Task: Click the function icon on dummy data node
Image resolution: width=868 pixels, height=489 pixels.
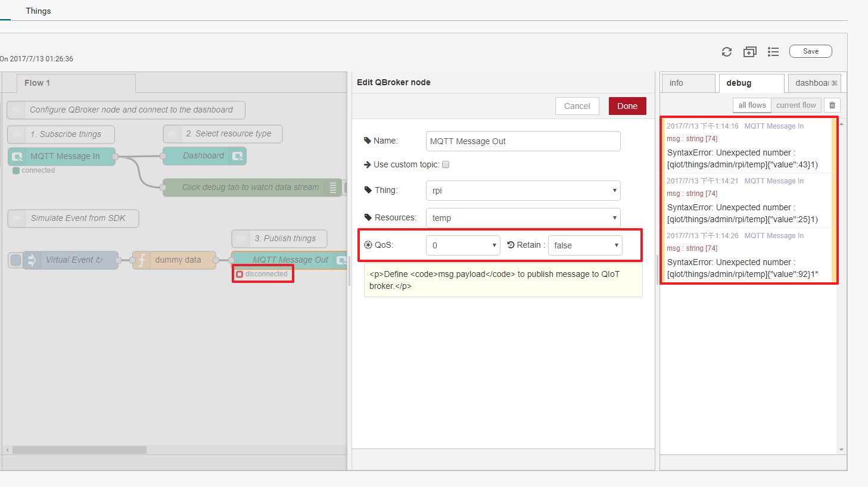Action: (141, 260)
